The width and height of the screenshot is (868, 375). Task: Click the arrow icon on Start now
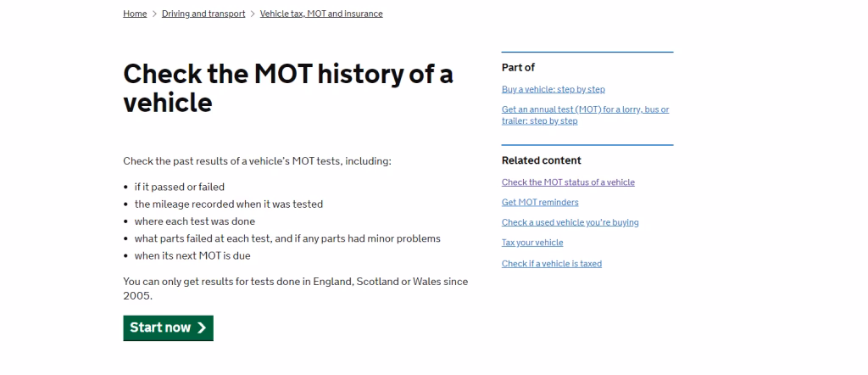[x=202, y=328]
